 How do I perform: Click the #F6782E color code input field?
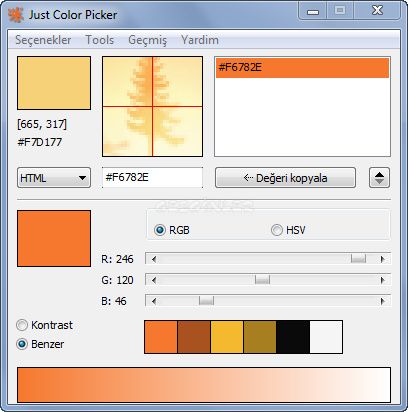(152, 177)
